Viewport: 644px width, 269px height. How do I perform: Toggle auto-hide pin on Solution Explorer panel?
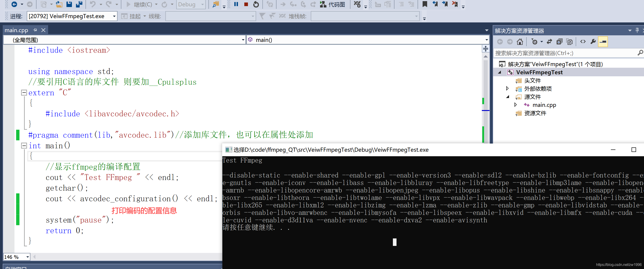click(x=637, y=30)
